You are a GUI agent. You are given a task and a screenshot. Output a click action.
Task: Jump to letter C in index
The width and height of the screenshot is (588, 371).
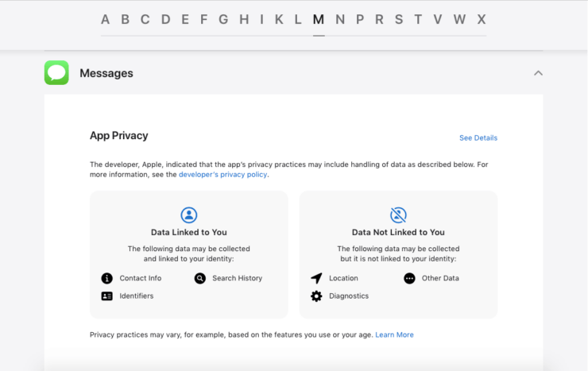[x=145, y=20]
